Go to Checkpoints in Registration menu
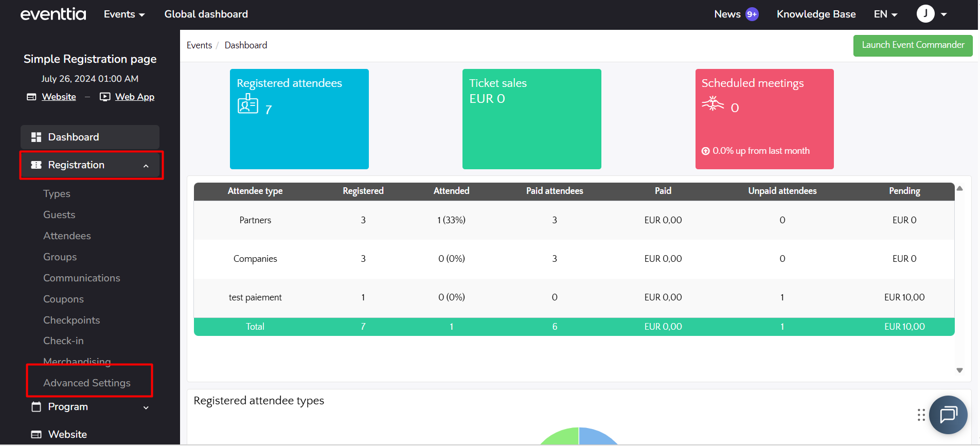Viewport: 980px width, 446px height. click(72, 320)
